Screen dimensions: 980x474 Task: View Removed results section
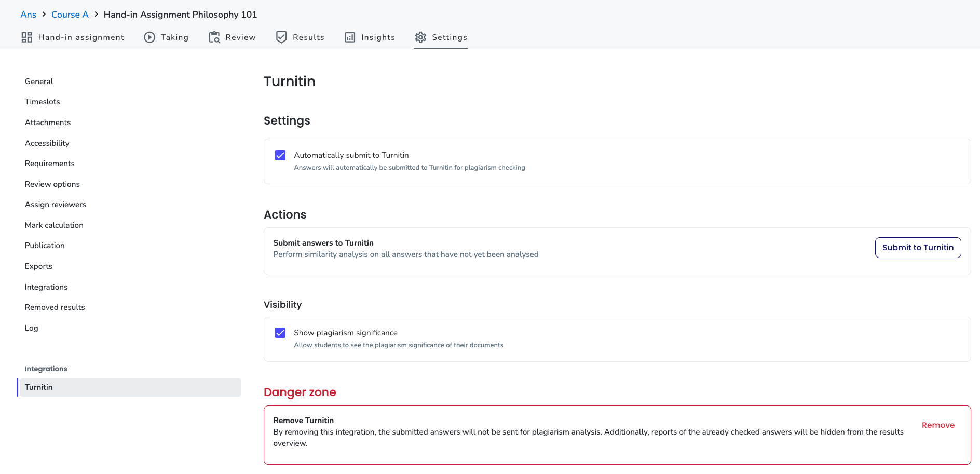(x=55, y=307)
